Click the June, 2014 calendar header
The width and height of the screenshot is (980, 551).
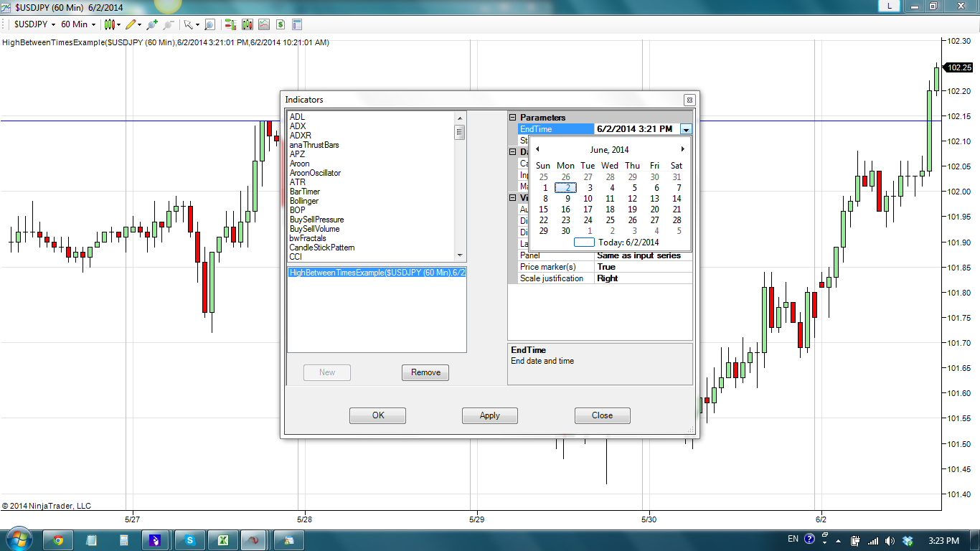[609, 150]
